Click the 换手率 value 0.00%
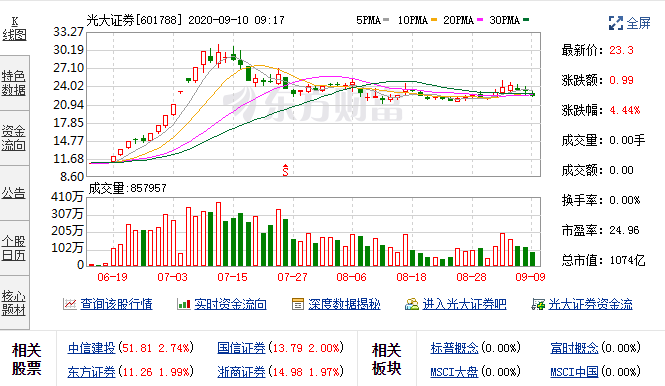 [625, 200]
